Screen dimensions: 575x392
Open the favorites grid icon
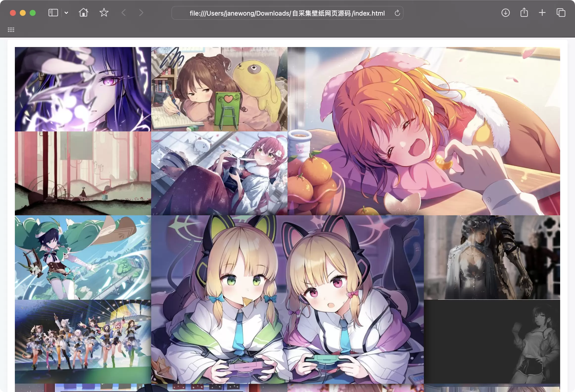(x=11, y=30)
